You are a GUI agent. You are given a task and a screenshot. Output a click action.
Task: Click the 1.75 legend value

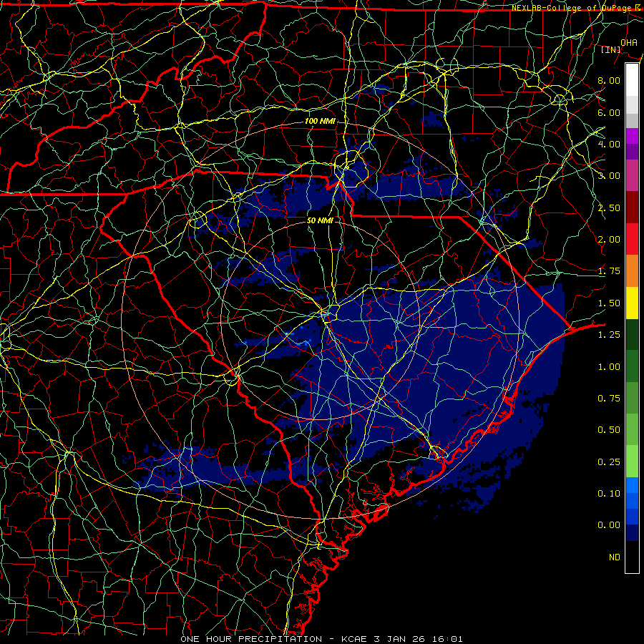pyautogui.click(x=609, y=271)
